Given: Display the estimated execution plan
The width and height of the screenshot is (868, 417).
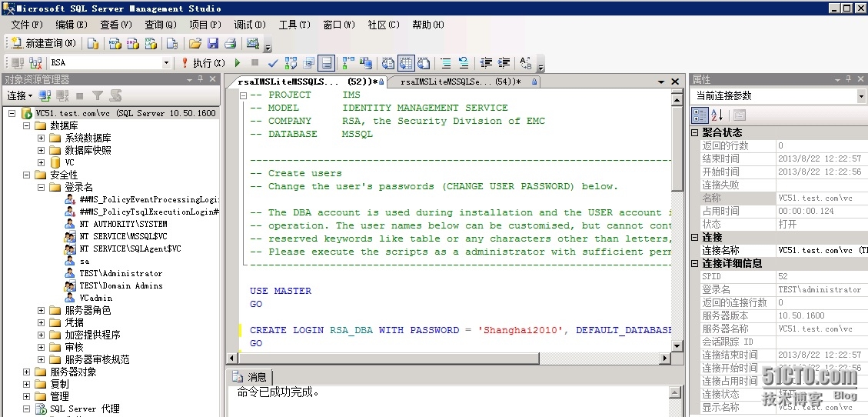Looking at the screenshot, I should click(291, 63).
